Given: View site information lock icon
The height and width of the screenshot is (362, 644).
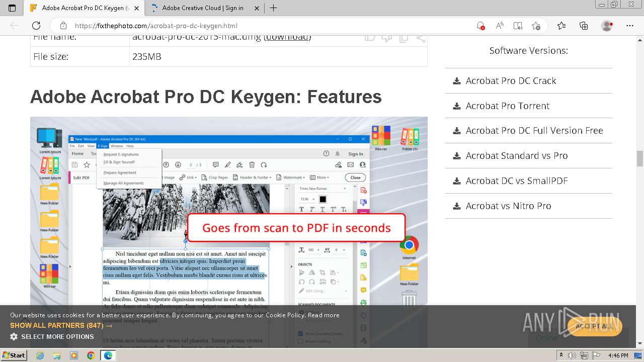Looking at the screenshot, I should pos(63,26).
